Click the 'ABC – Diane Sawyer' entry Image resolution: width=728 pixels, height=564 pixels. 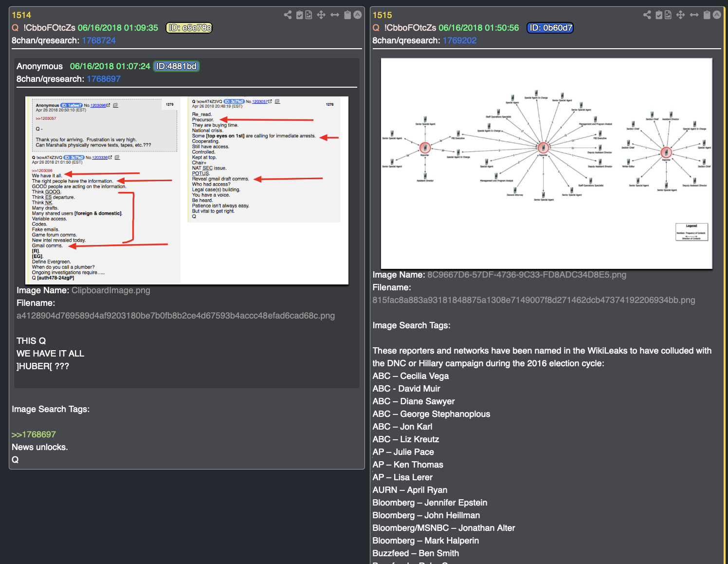coord(414,401)
